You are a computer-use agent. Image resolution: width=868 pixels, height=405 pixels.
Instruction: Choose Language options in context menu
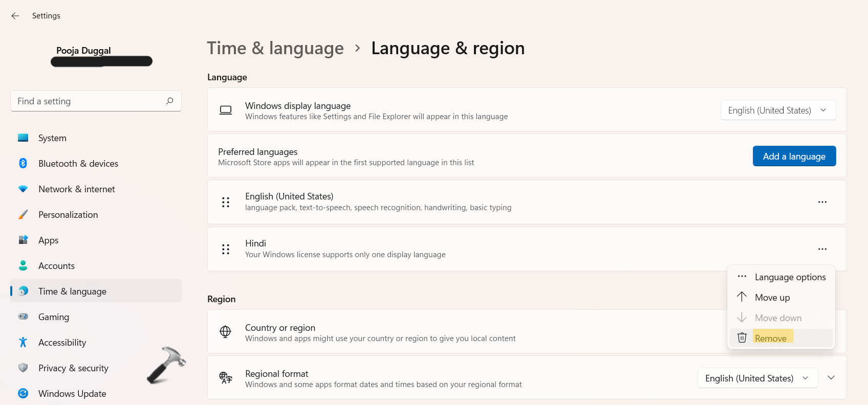click(x=790, y=277)
